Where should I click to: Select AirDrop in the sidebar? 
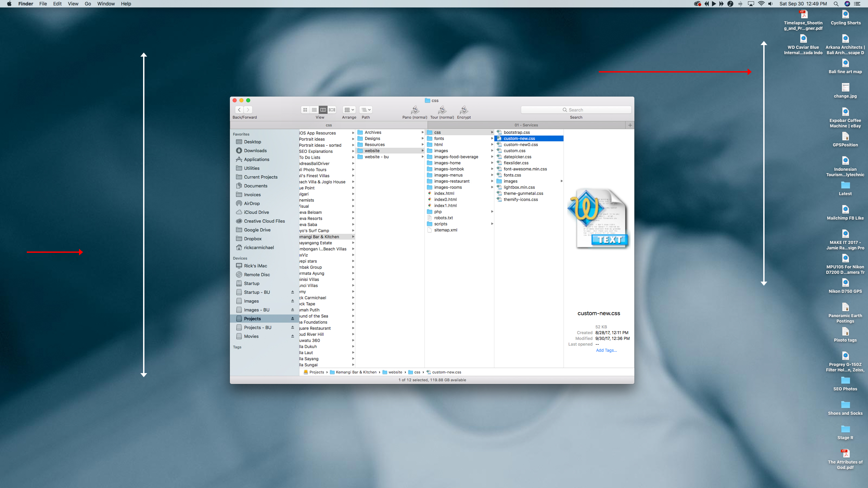pyautogui.click(x=252, y=203)
